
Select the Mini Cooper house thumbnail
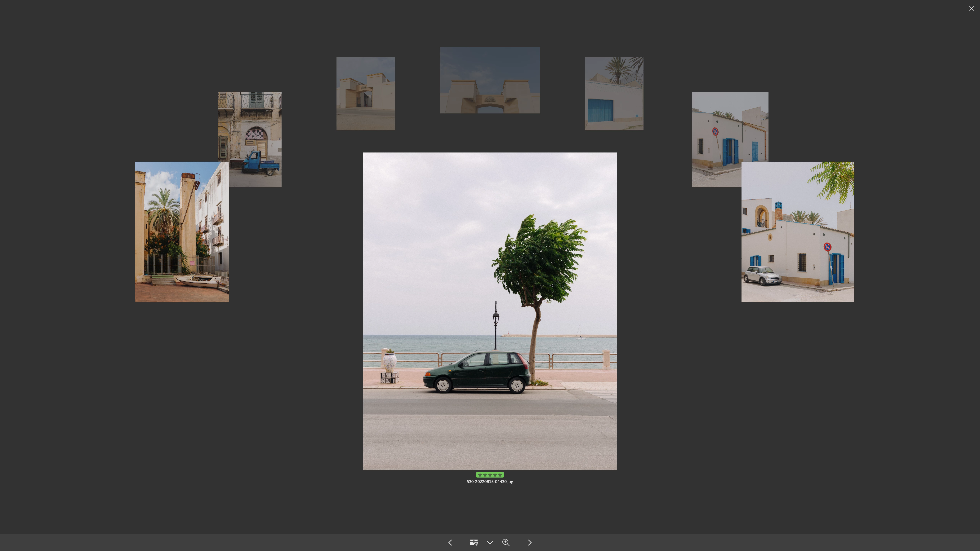[x=798, y=232]
